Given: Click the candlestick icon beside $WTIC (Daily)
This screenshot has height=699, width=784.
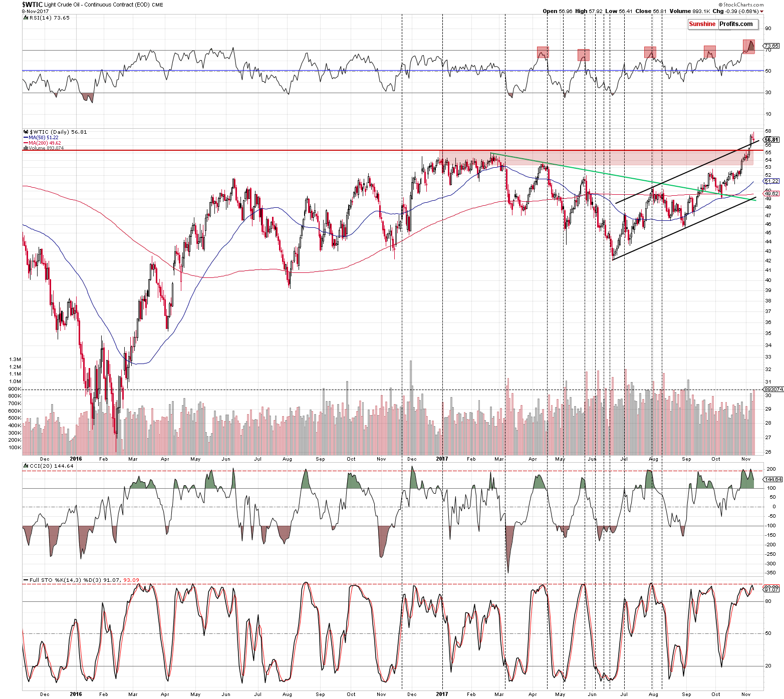Looking at the screenshot, I should tap(26, 132).
